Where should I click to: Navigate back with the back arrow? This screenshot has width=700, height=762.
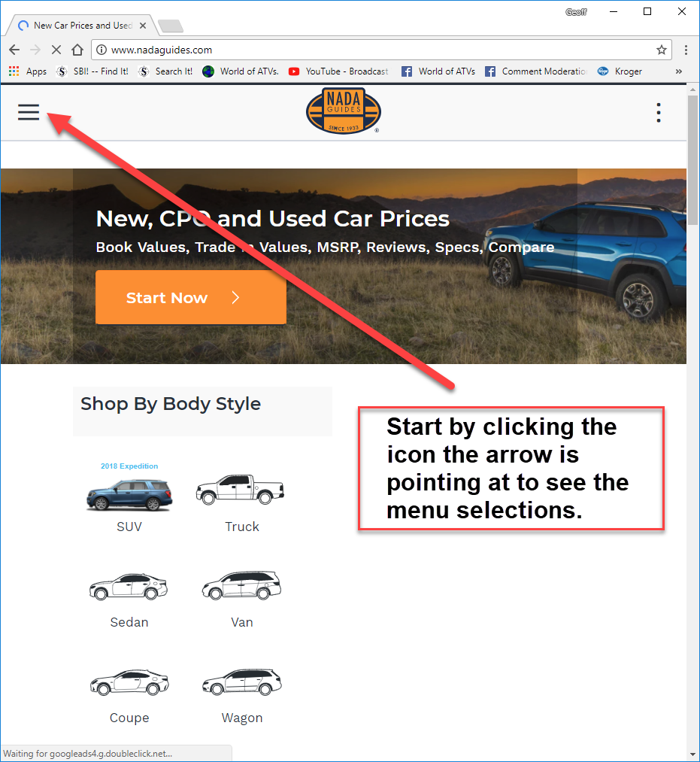click(14, 50)
